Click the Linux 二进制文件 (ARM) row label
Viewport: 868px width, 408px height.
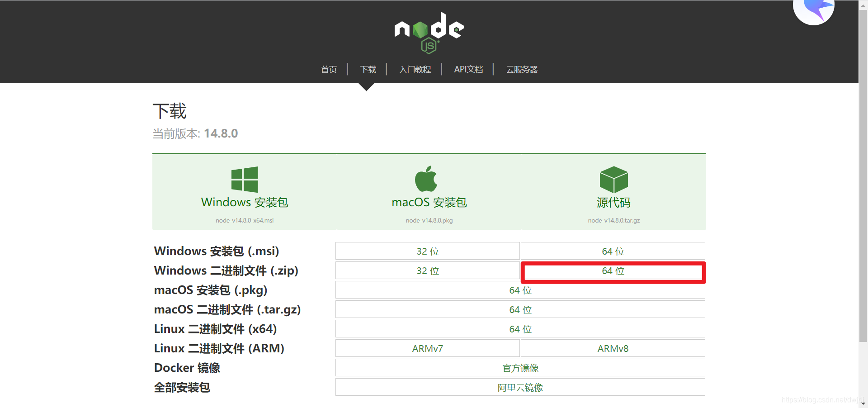[x=219, y=348]
